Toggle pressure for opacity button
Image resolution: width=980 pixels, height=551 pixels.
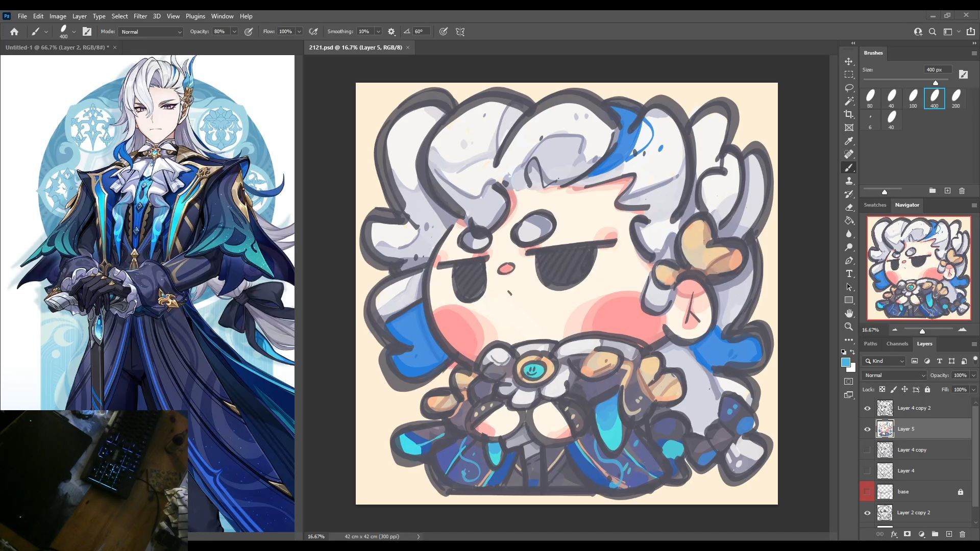pyautogui.click(x=249, y=32)
